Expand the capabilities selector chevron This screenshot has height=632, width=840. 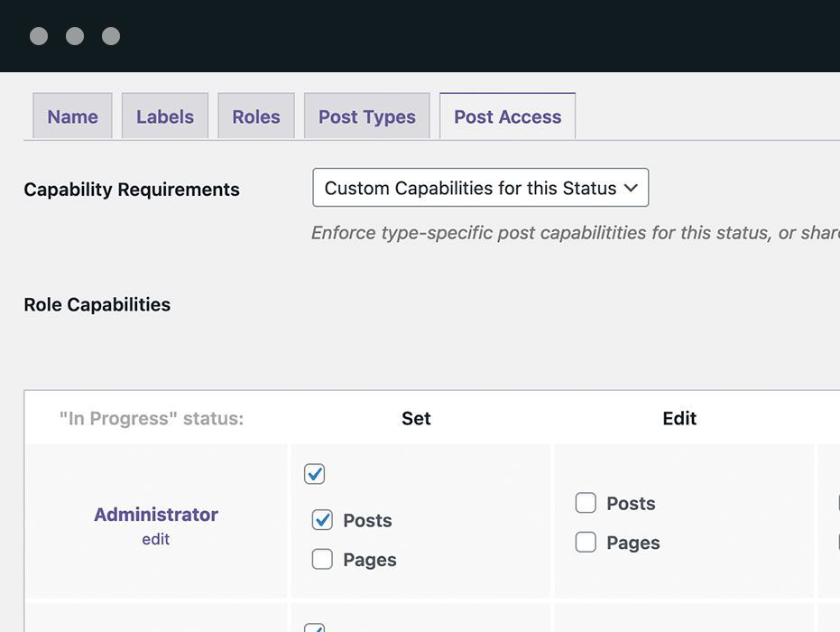pos(632,188)
